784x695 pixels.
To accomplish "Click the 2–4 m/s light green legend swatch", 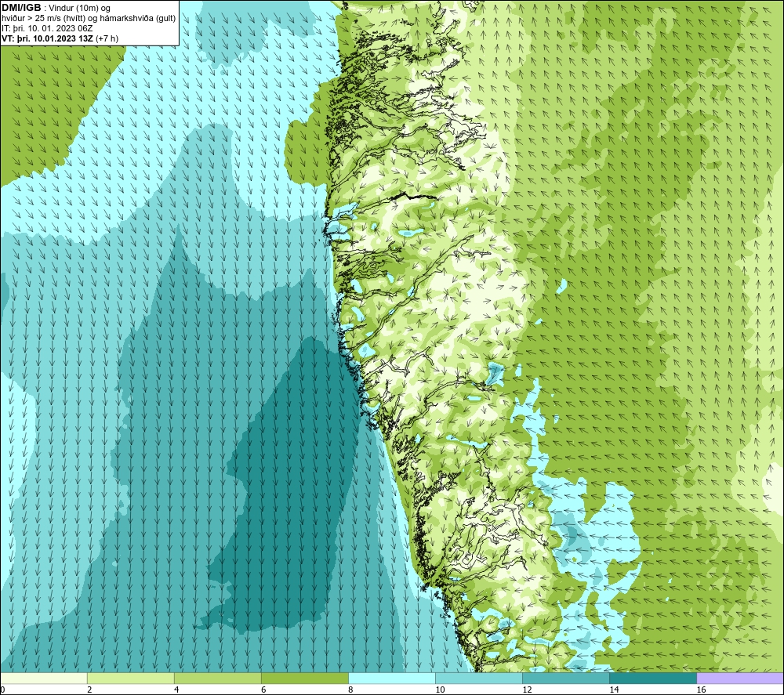I will pos(130,678).
